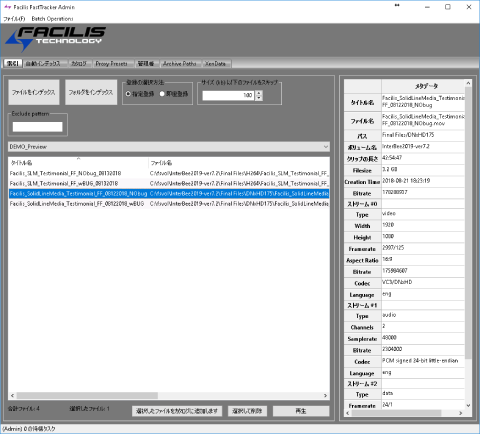This screenshot has width=480, height=434.
Task: Decrease skip-size value with down arrow
Action: click(259, 98)
